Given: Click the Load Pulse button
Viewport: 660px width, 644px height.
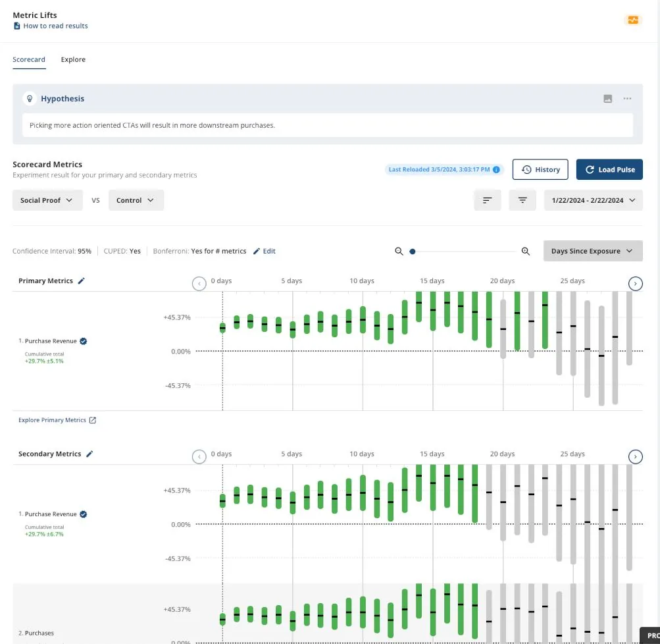Looking at the screenshot, I should pos(609,169).
